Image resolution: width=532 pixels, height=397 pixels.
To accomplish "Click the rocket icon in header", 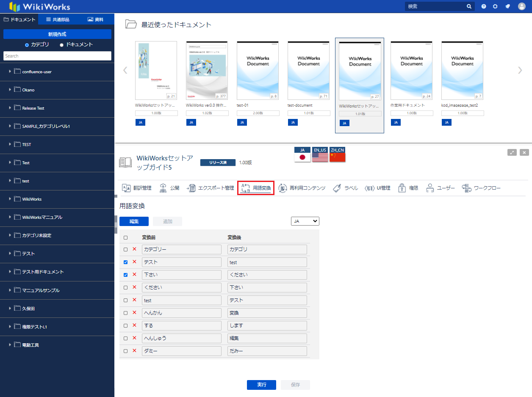I will coord(507,6).
